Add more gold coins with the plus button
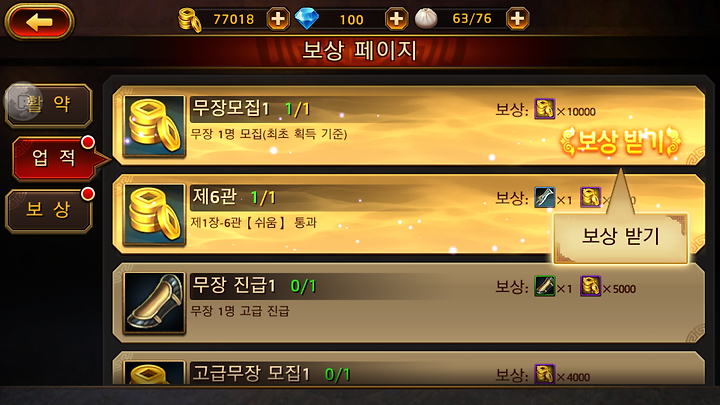The height and width of the screenshot is (405, 720). [278, 19]
